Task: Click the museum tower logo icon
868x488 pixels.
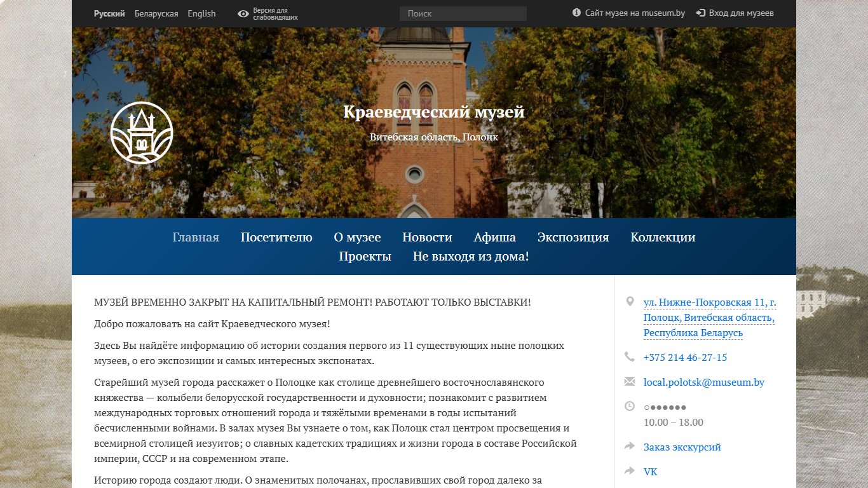Action: pyautogui.click(x=142, y=133)
